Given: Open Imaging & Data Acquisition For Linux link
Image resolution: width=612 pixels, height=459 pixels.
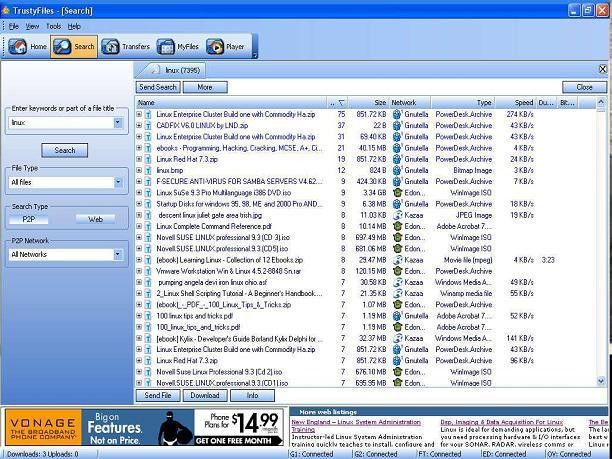Looking at the screenshot, I should point(502,422).
